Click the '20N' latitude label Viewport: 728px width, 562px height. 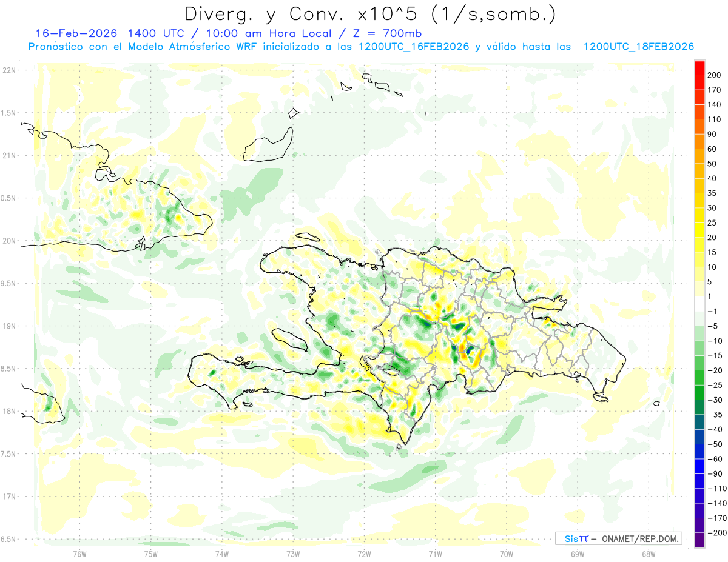(8, 241)
